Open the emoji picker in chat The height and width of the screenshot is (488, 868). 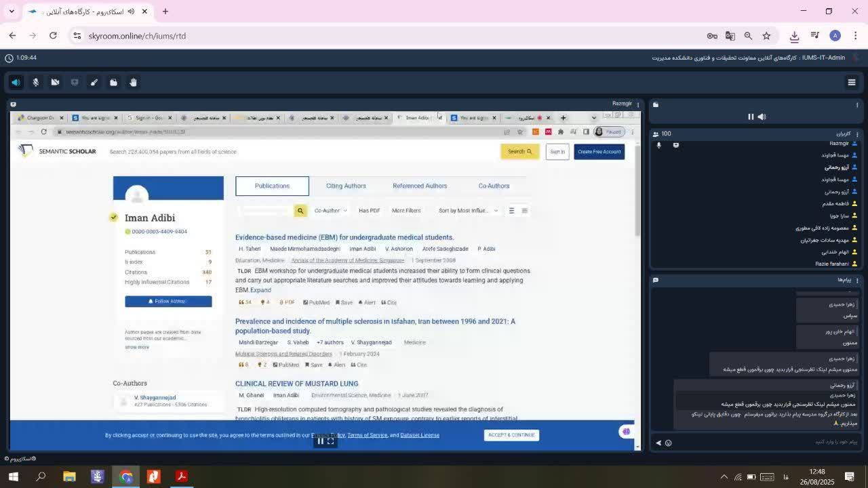[x=668, y=443]
